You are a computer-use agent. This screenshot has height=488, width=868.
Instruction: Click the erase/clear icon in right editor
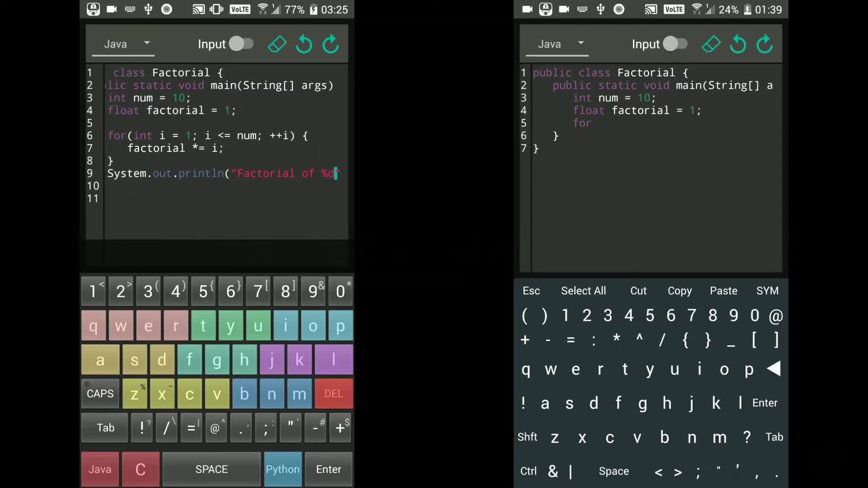[x=711, y=44]
